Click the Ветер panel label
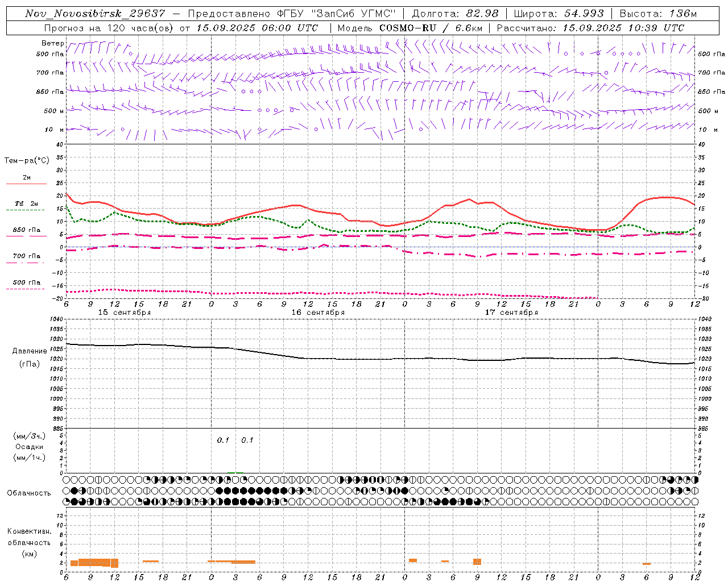This screenshot has width=728, height=582. click(x=52, y=43)
